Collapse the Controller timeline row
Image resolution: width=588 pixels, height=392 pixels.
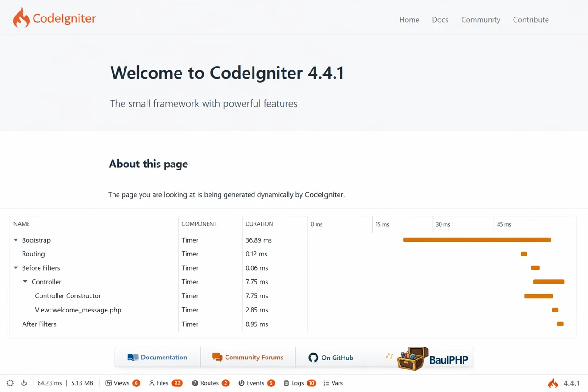(x=25, y=282)
